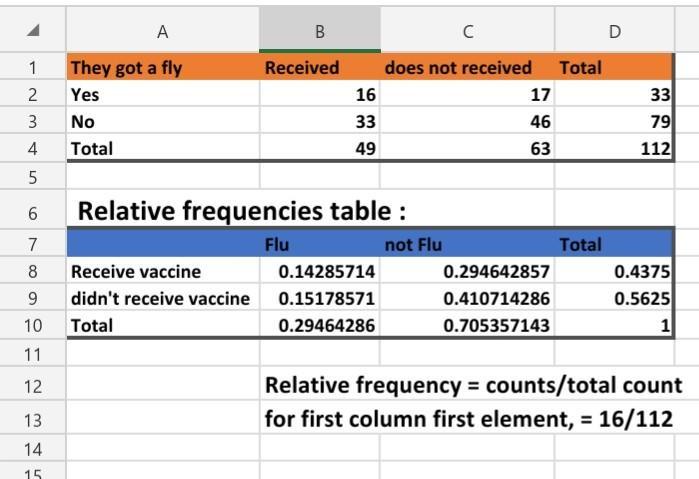Viewport: 699px width, 479px height.
Task: Select row 11 header
Action: tap(33, 353)
